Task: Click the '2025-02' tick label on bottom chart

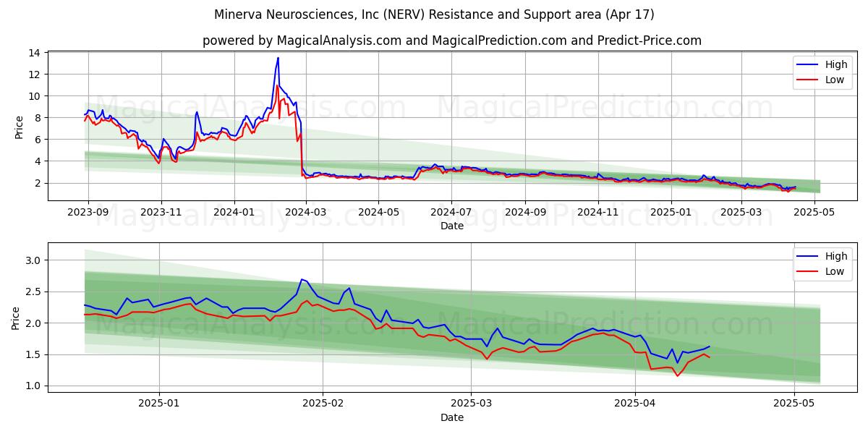Action: click(323, 404)
